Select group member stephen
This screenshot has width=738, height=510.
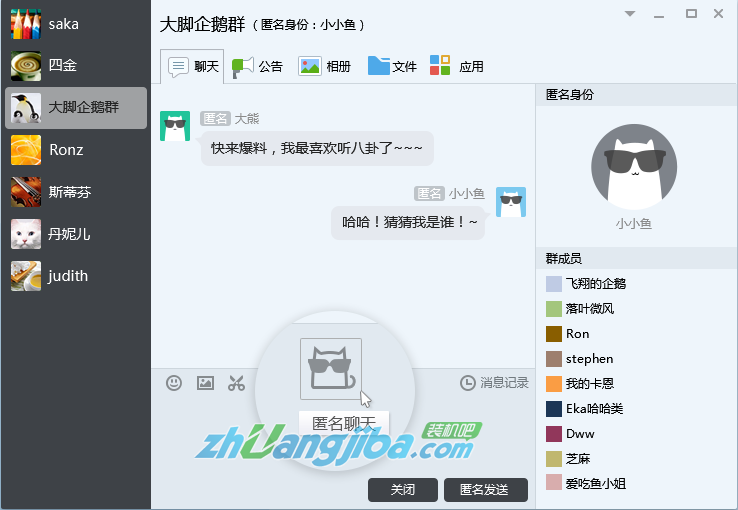point(589,359)
